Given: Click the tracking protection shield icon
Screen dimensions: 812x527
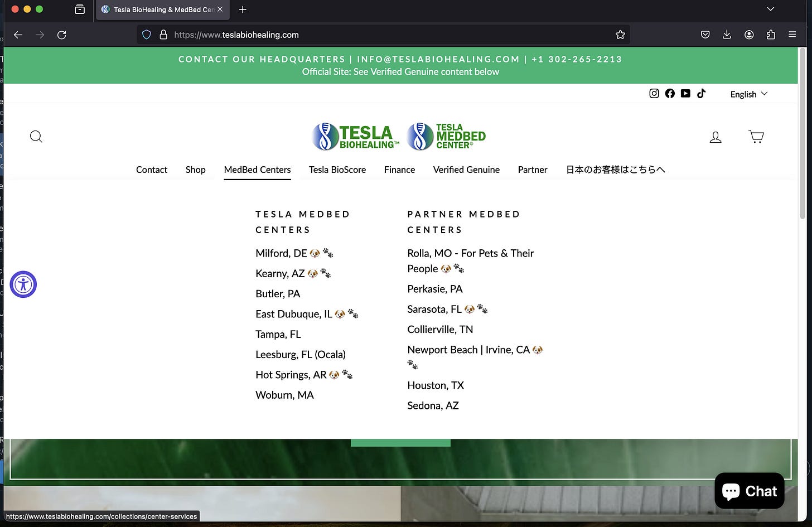Looking at the screenshot, I should (x=147, y=35).
